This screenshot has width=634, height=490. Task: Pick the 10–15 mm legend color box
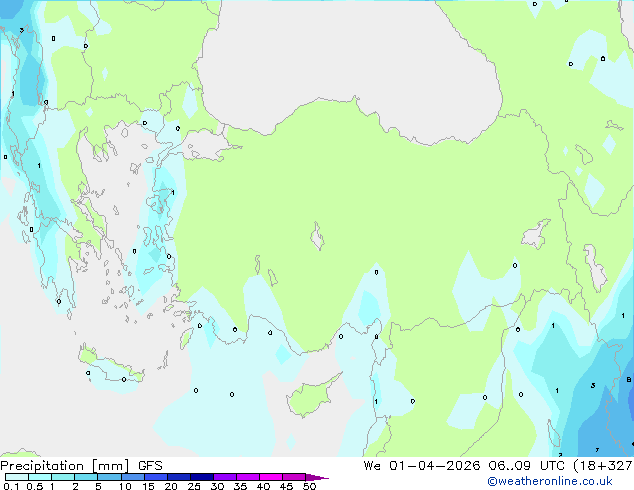(132, 477)
